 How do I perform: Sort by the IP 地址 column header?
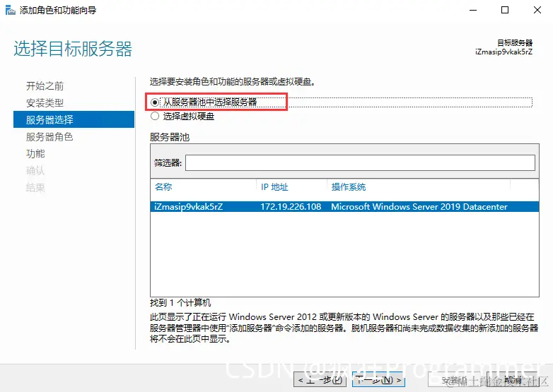click(x=274, y=186)
